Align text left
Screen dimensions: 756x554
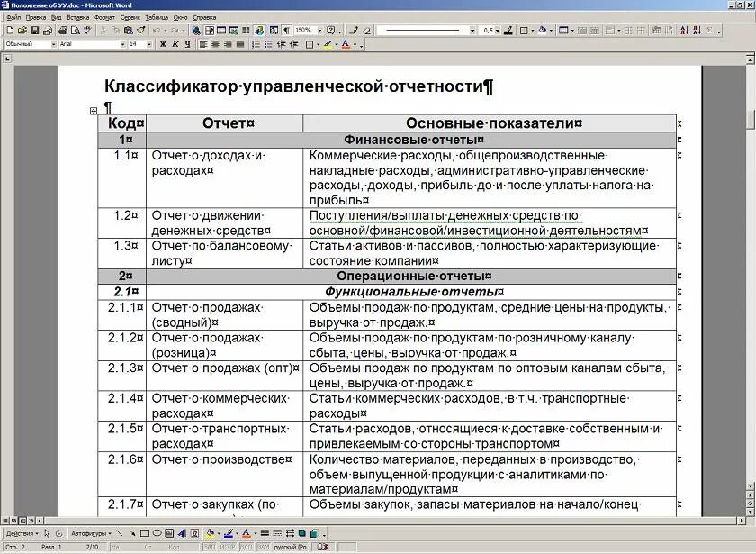pyautogui.click(x=203, y=44)
